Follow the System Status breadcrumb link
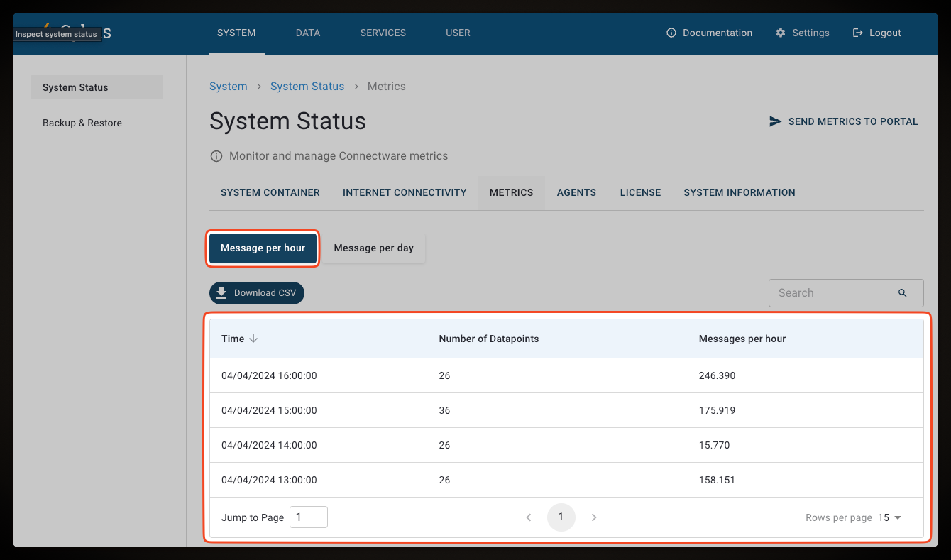The image size is (951, 560). coord(307,87)
